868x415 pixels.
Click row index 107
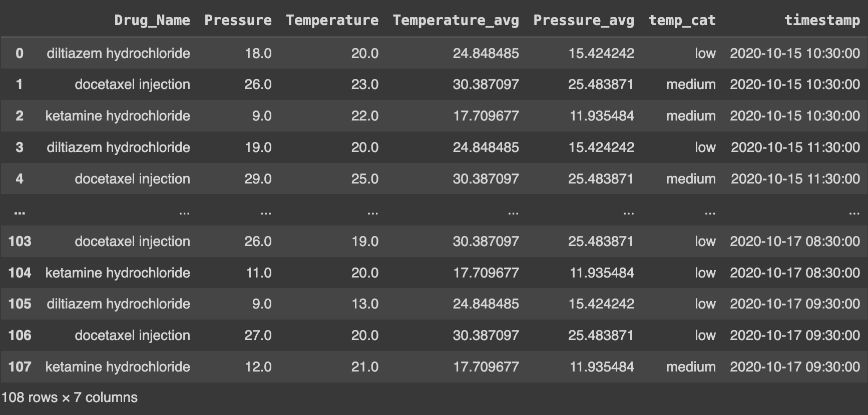20,366
